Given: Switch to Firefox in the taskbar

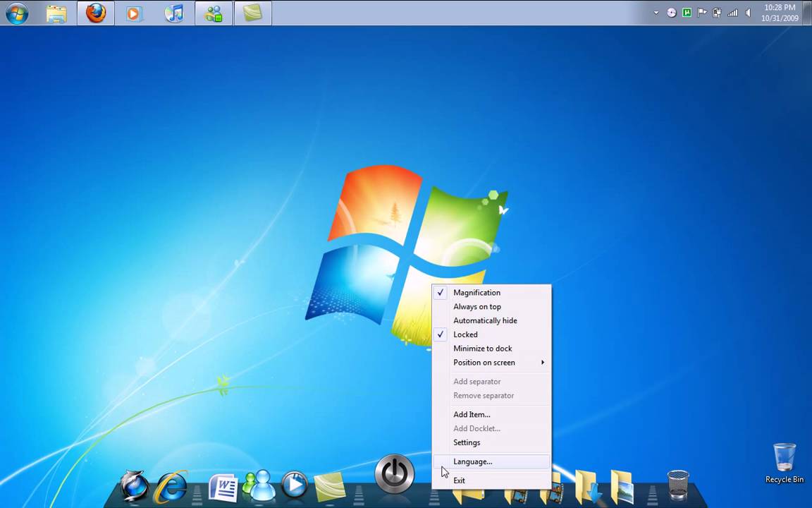Looking at the screenshot, I should click(96, 13).
